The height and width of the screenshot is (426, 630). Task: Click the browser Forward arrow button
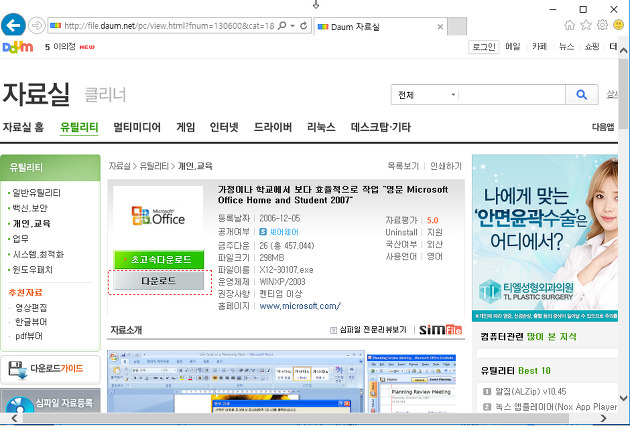click(37, 26)
